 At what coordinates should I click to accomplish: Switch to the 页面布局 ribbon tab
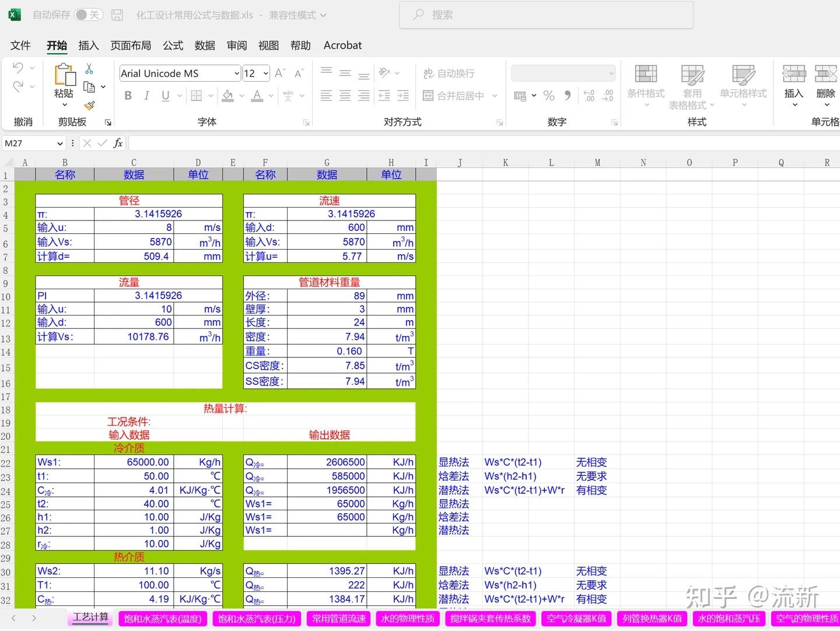point(131,45)
